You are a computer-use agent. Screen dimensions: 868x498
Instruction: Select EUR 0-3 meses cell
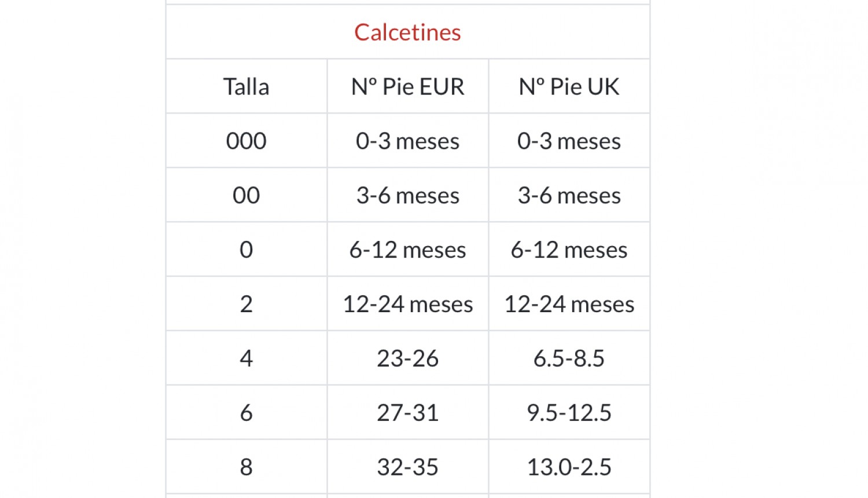407,141
